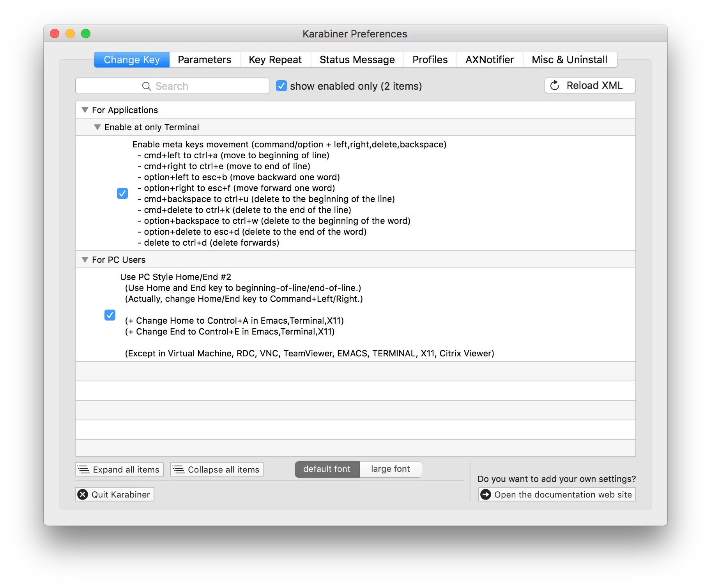Select the For PC Users row label
Viewport: 711px width, 588px height.
[x=118, y=260]
